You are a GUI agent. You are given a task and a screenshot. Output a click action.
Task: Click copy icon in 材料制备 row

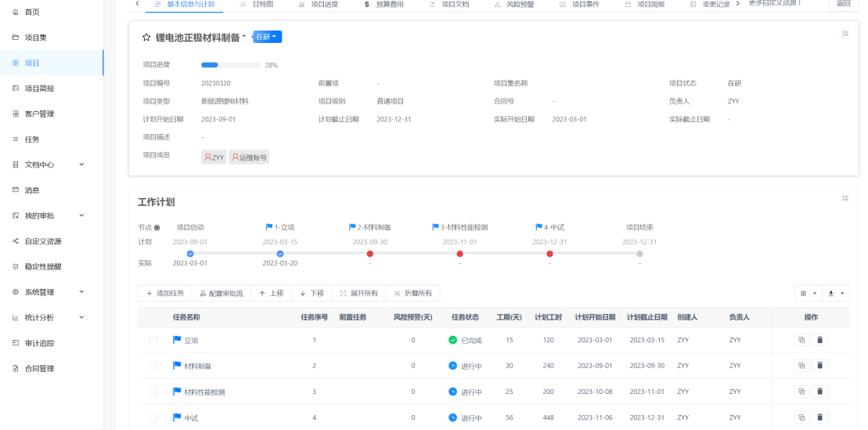point(801,365)
